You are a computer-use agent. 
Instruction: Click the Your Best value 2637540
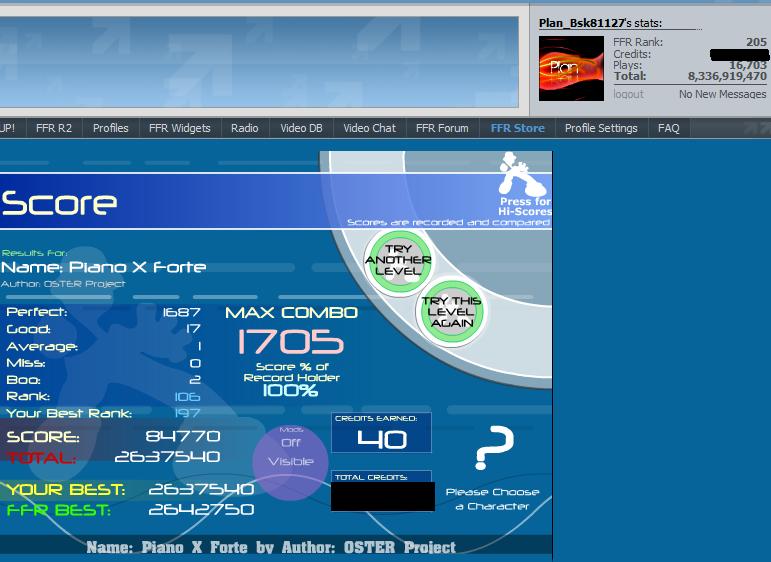click(201, 489)
